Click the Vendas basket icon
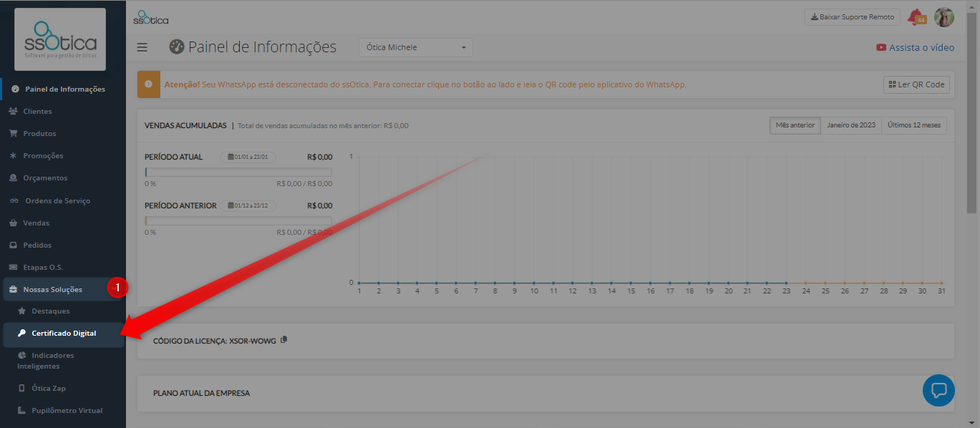Viewport: 980px width, 428px height. pos(13,223)
